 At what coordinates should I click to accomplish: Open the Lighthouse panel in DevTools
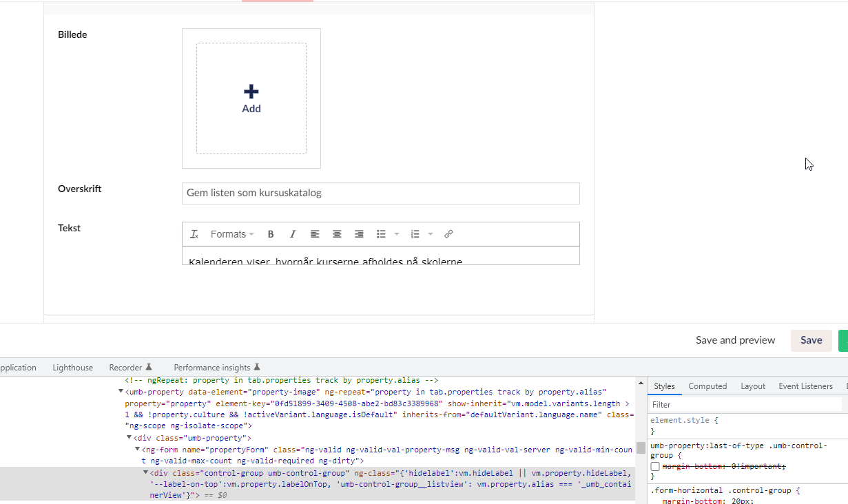(72, 367)
